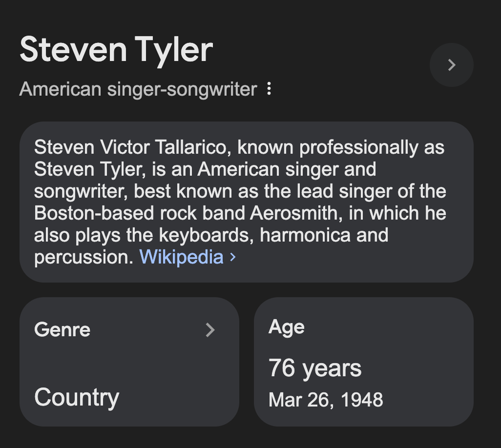
Task: Select the Country genre value
Action: tap(77, 397)
